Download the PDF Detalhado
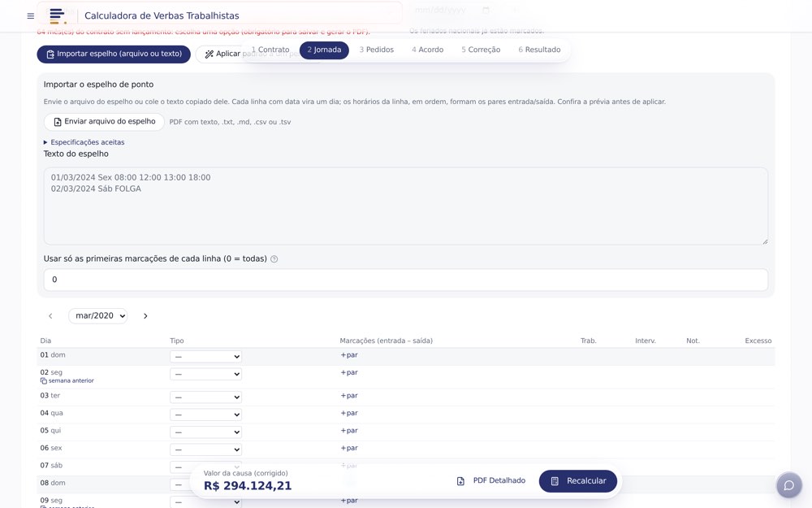The height and width of the screenshot is (508, 812). 491,481
